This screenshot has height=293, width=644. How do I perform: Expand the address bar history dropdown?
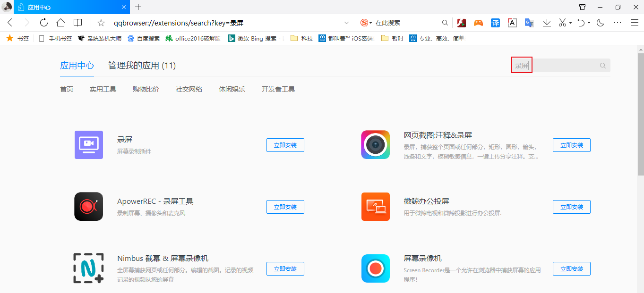pos(346,23)
